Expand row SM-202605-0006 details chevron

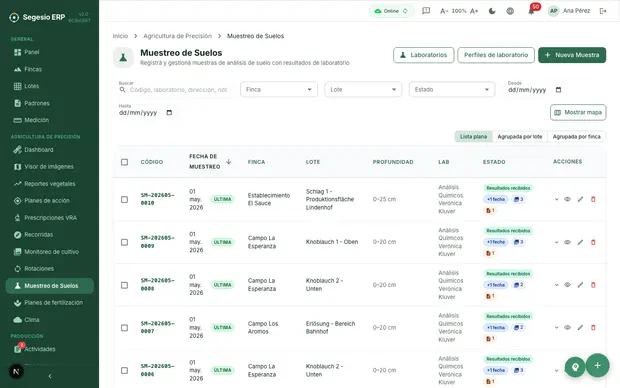coord(556,371)
